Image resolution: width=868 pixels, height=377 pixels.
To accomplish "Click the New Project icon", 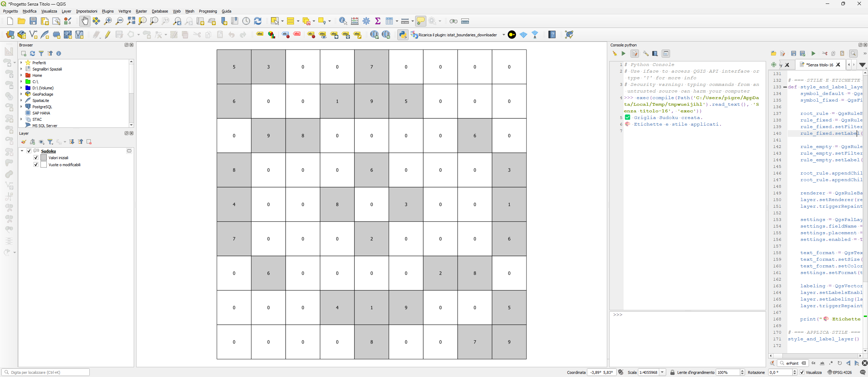I will [10, 21].
